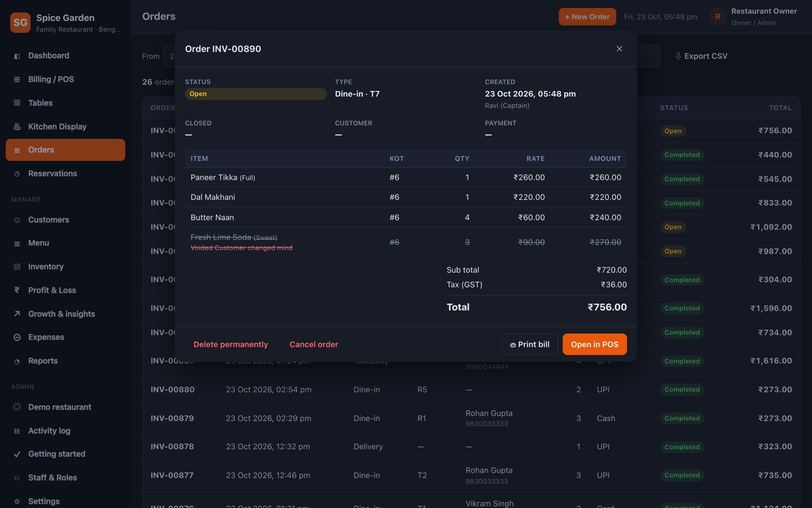Viewport: 812px width, 508px height.
Task: Click Open in POS button
Action: coord(595,345)
